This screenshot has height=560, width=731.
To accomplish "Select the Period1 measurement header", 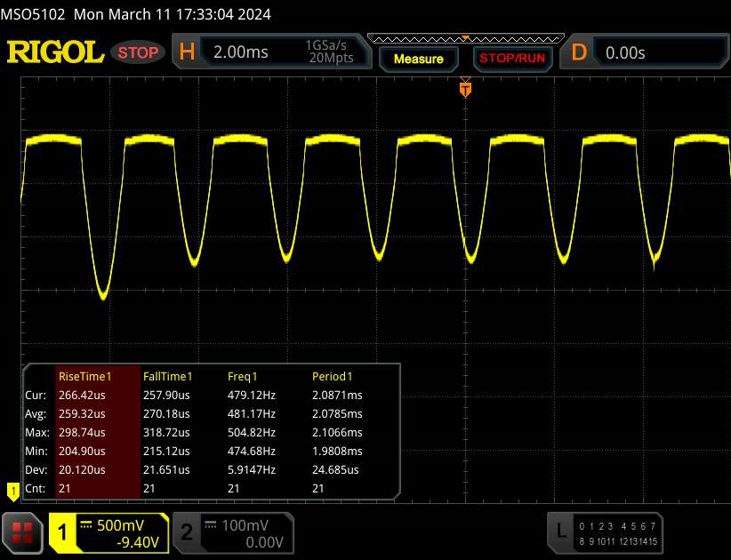I will pyautogui.click(x=332, y=376).
